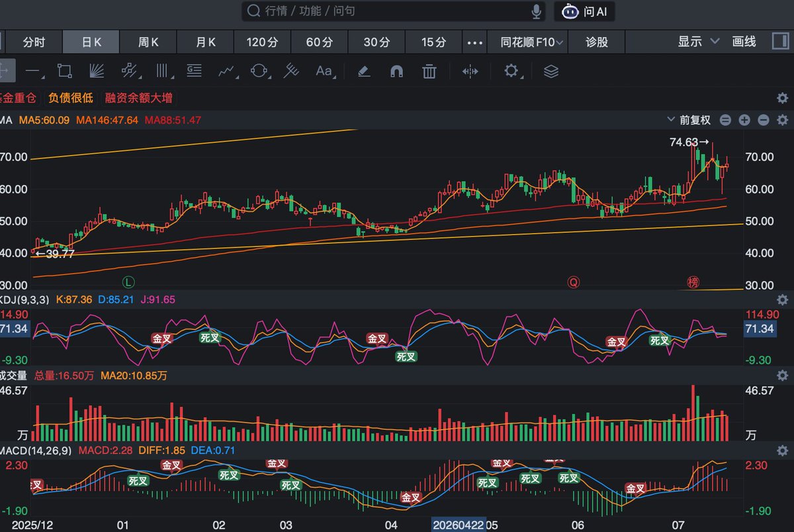Click the K:87.36 KDJ value
This screenshot has height=532, width=794.
click(x=75, y=299)
